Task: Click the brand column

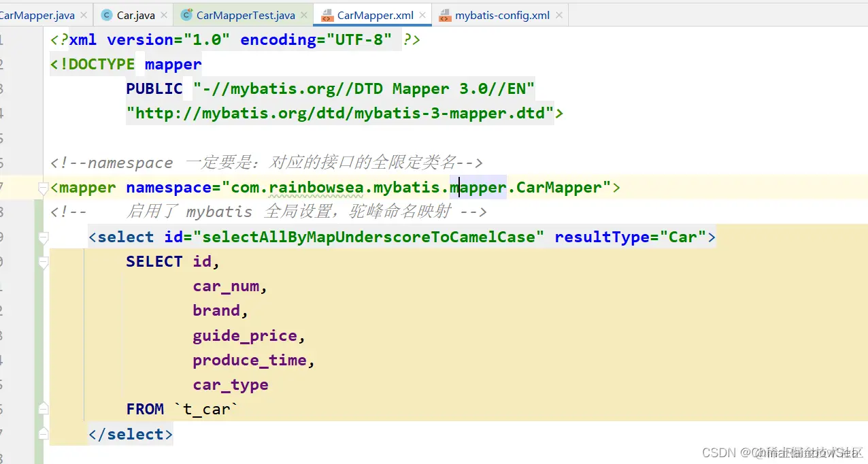Action: click(216, 311)
